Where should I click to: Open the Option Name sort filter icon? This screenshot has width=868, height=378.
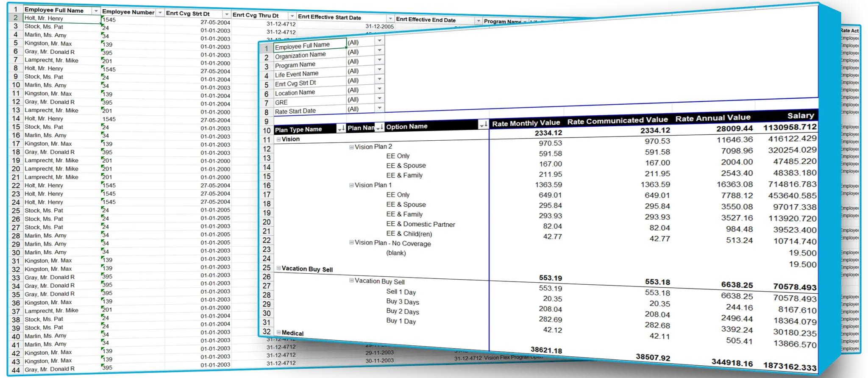pos(483,124)
